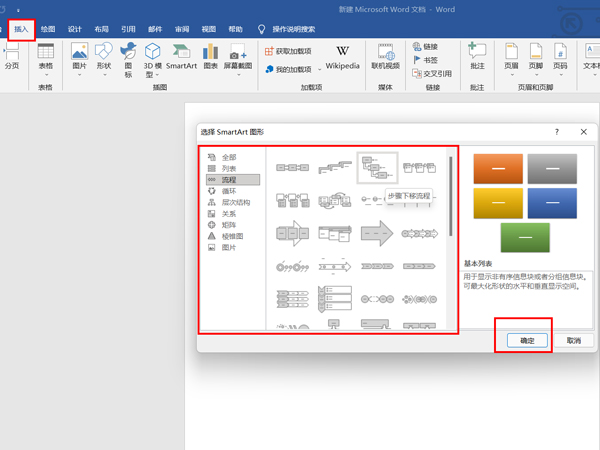Click 获取加载项 to get add-ins
This screenshot has width=600, height=450.
(x=291, y=51)
